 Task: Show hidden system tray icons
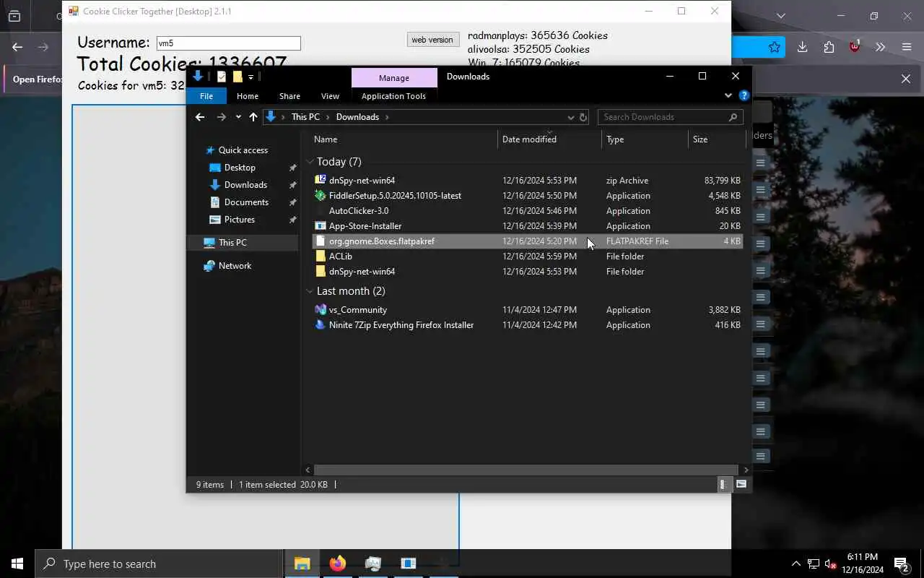(796, 564)
